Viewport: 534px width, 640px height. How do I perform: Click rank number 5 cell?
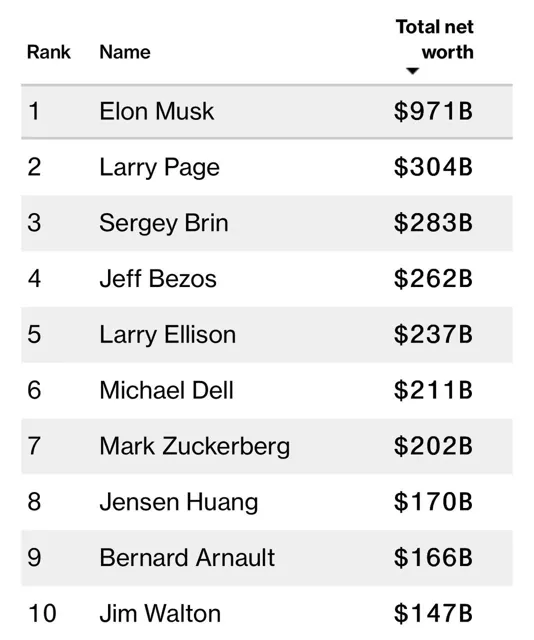[x=34, y=335]
